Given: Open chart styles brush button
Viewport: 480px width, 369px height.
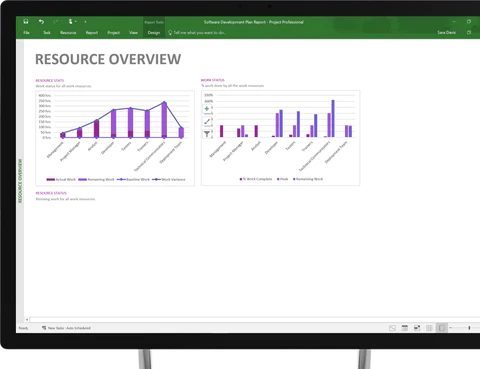Looking at the screenshot, I should (x=207, y=121).
